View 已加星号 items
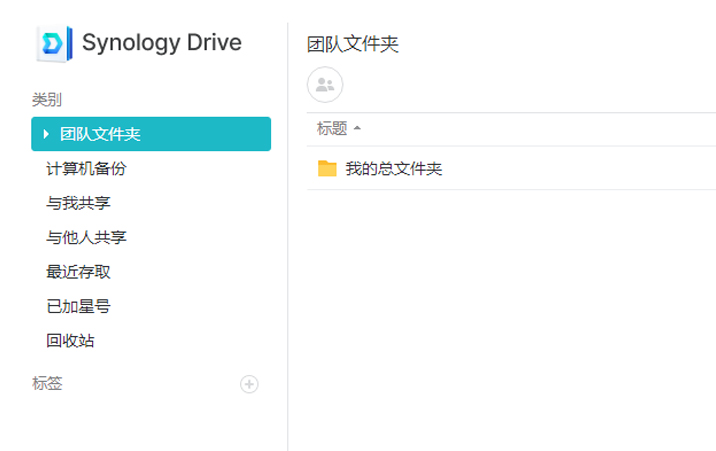 point(78,306)
